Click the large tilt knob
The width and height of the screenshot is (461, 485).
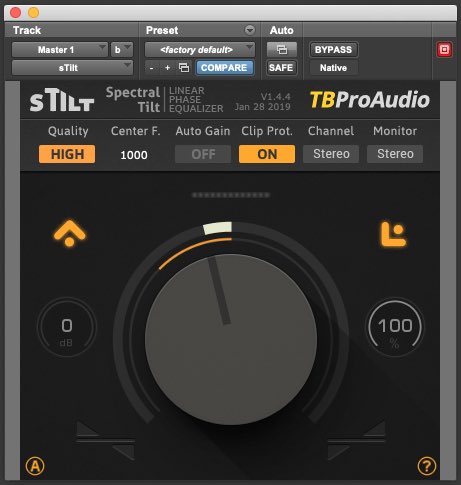(x=231, y=339)
